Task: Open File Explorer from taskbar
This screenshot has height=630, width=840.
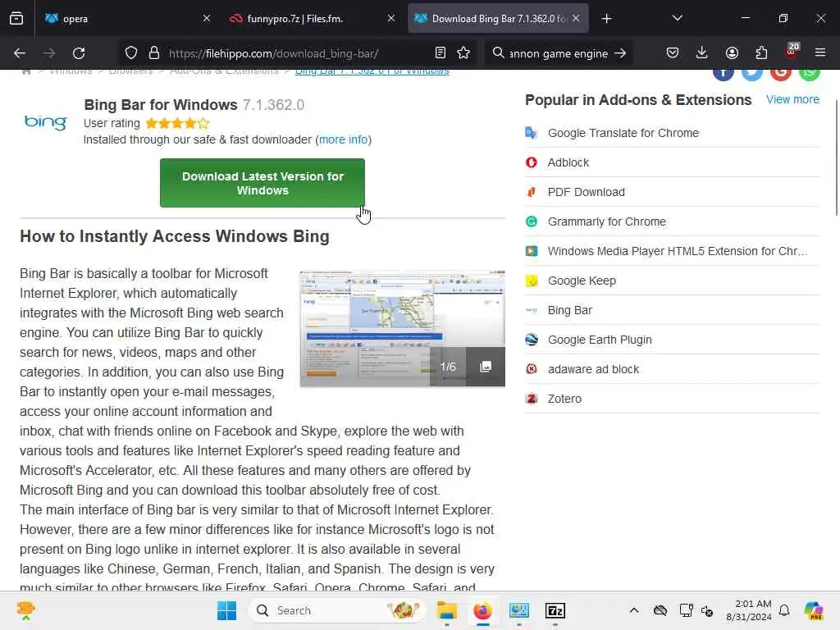Action: coord(446,610)
